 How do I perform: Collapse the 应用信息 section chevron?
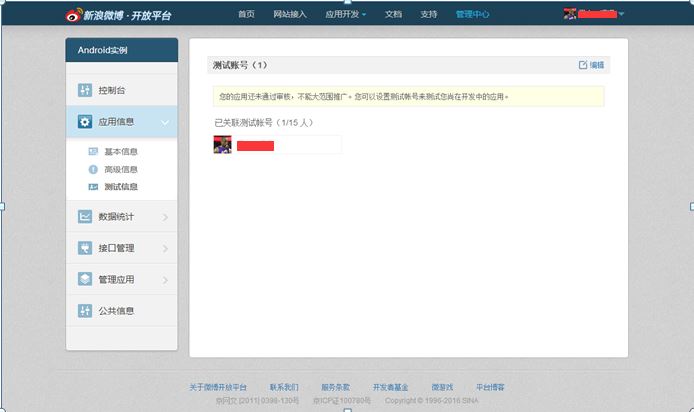pos(165,122)
